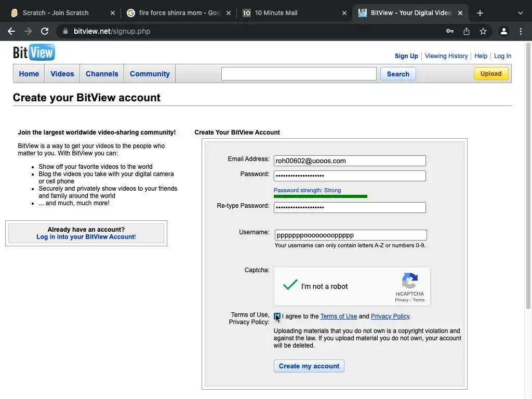Click the yellow Upload button

click(490, 74)
